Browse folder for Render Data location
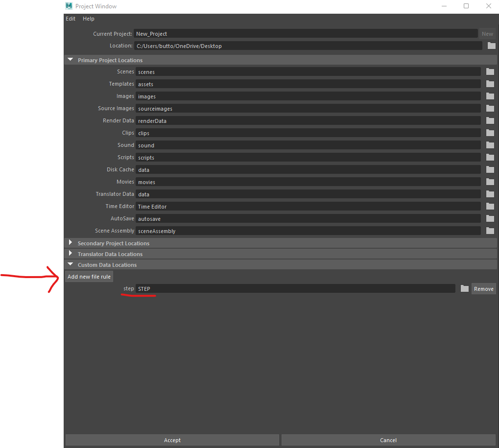 [490, 121]
